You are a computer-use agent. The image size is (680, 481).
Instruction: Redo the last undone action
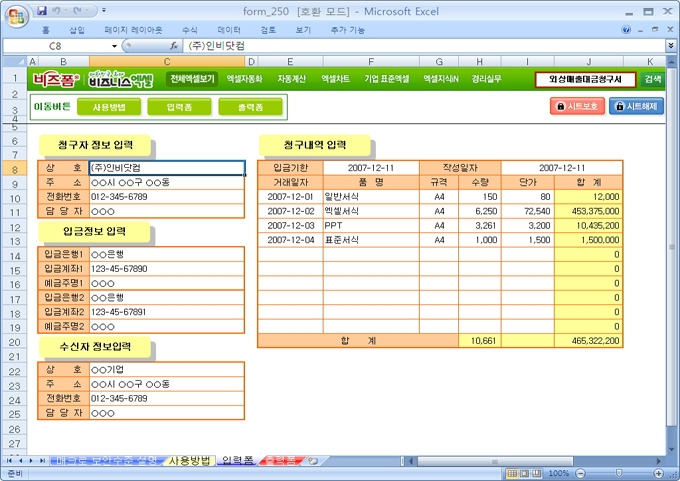click(x=79, y=10)
